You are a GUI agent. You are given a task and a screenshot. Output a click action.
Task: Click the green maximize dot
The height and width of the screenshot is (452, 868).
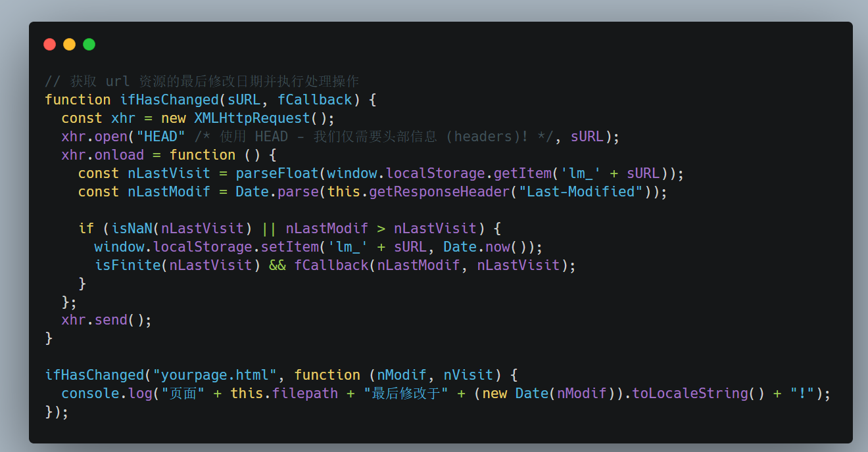89,44
